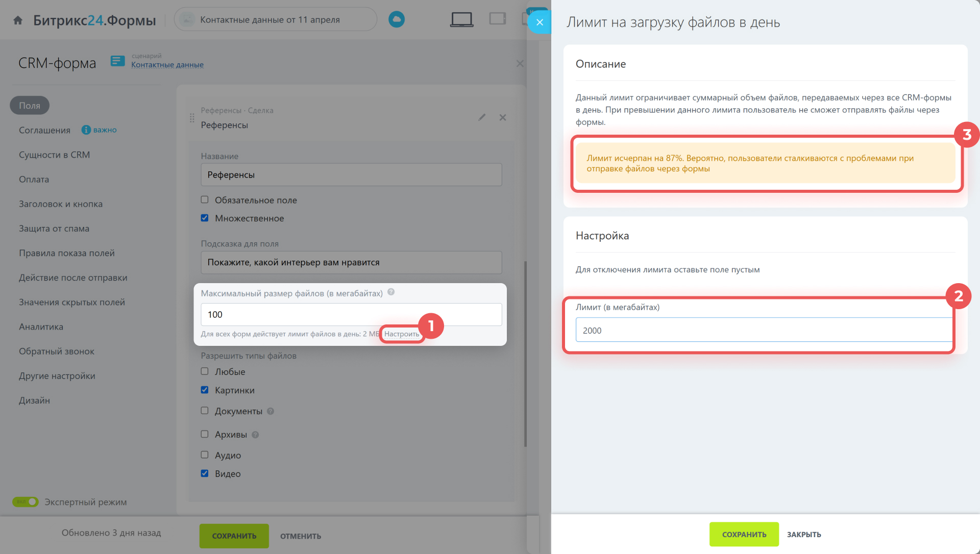Image resolution: width=980 pixels, height=554 pixels.
Task: Remove the Референсы field with X icon
Action: click(503, 117)
